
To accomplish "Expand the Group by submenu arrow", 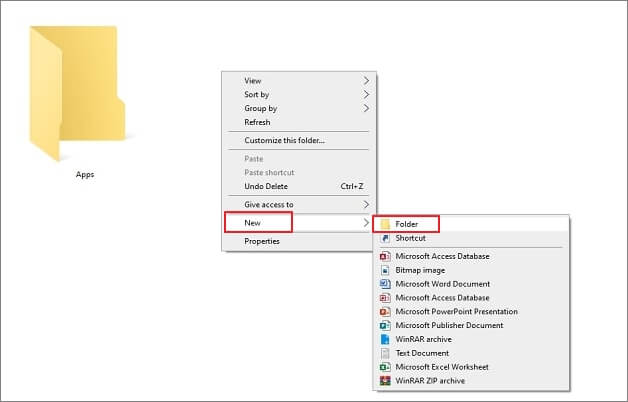I will click(366, 108).
